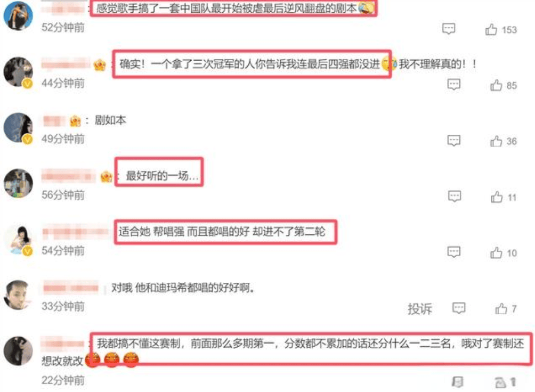
Task: Like the 剧如本 comment
Action: click(496, 141)
